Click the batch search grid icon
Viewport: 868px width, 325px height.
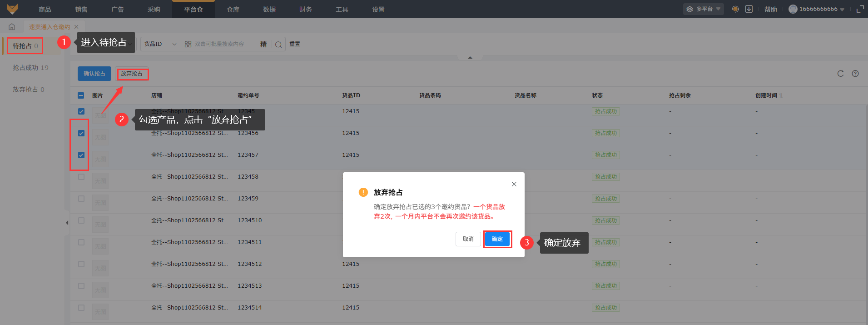pos(188,44)
